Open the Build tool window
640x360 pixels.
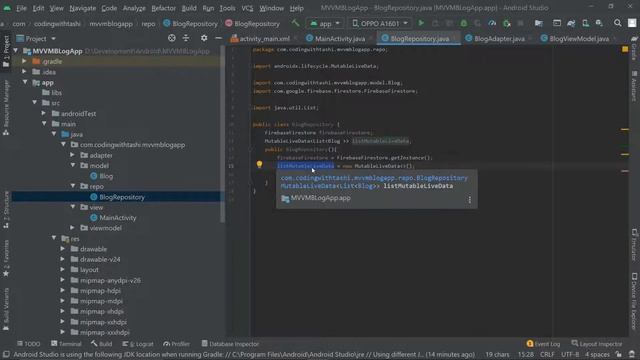click(x=102, y=344)
